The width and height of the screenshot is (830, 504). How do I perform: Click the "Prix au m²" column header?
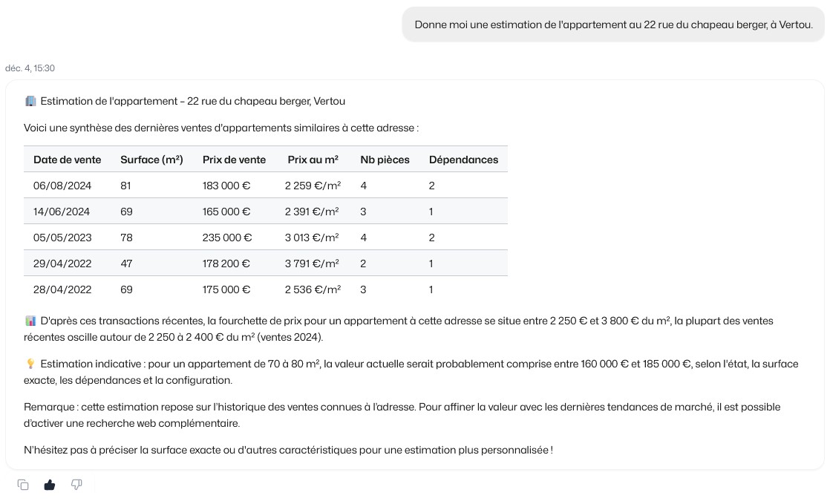[313, 160]
